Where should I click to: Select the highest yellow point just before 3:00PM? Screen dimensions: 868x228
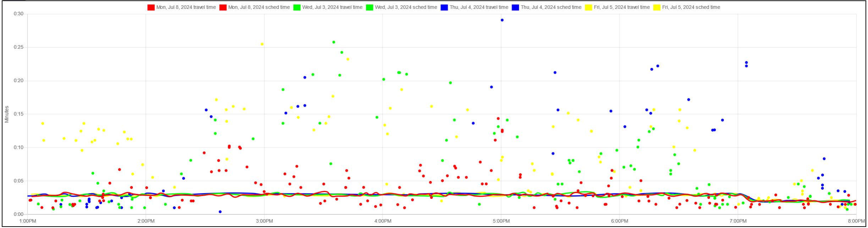[262, 44]
